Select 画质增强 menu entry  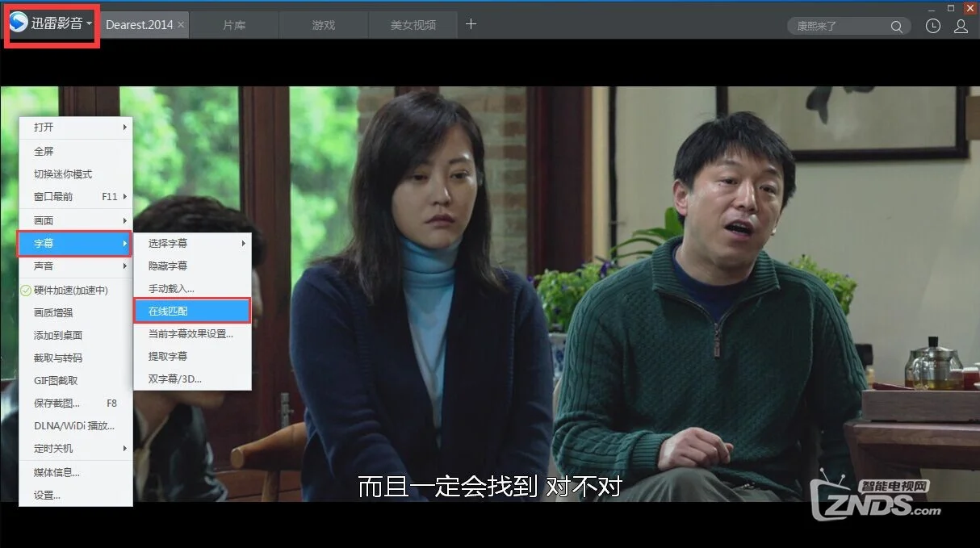point(76,312)
